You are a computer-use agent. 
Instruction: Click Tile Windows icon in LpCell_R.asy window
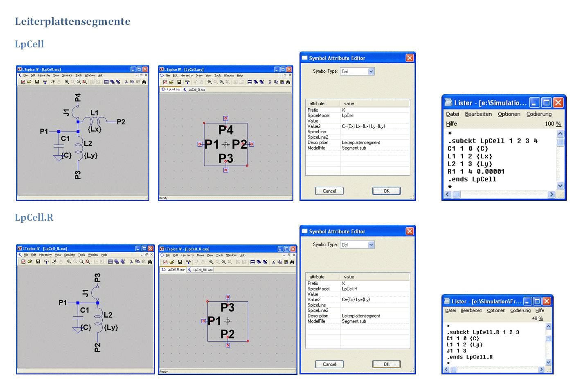pyautogui.click(x=253, y=262)
